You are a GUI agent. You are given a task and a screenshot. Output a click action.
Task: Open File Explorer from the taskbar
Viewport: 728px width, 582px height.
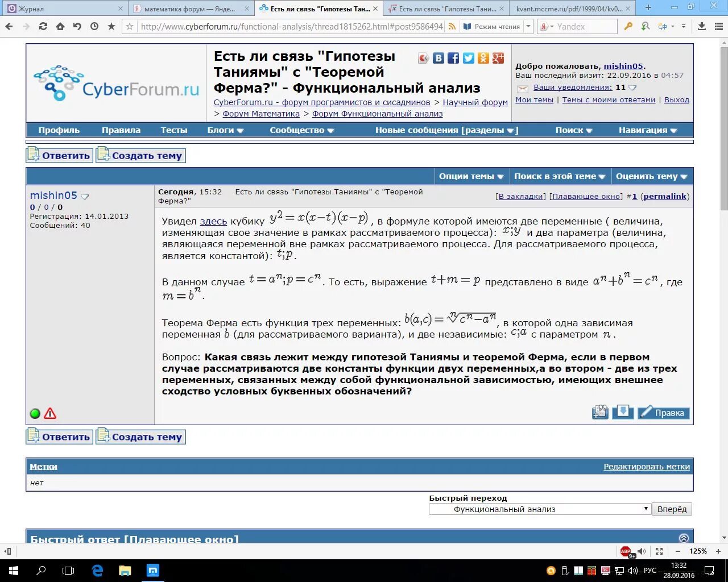tap(125, 571)
